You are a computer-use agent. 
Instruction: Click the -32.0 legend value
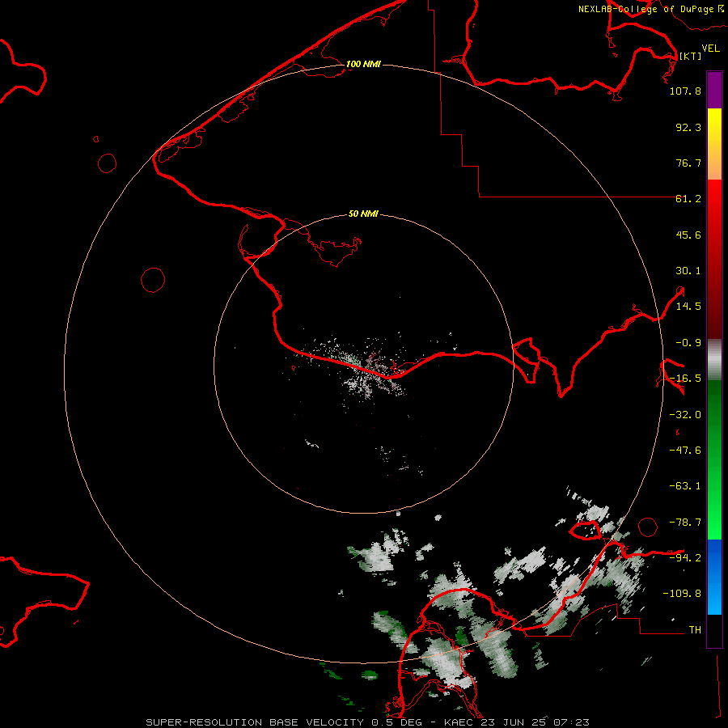tap(685, 415)
